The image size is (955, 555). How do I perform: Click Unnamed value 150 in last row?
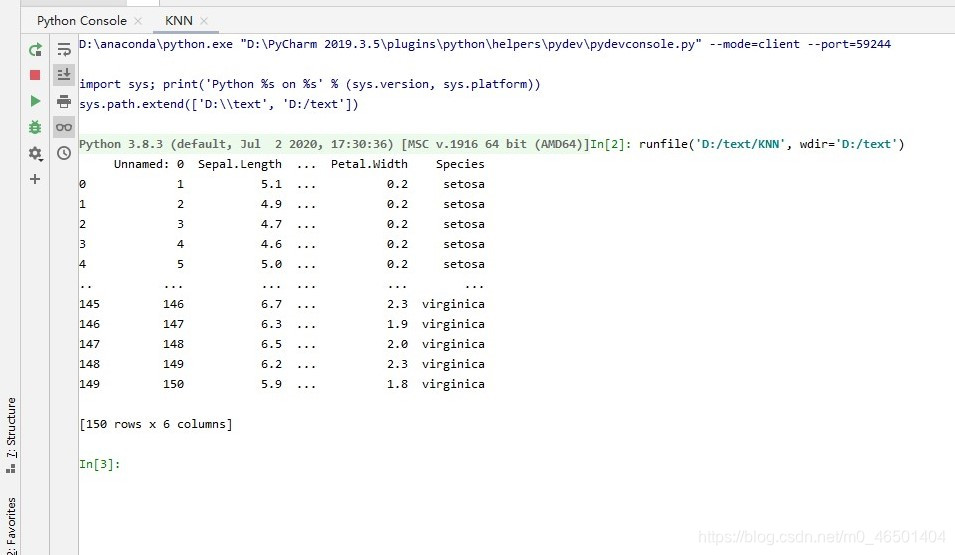click(173, 384)
